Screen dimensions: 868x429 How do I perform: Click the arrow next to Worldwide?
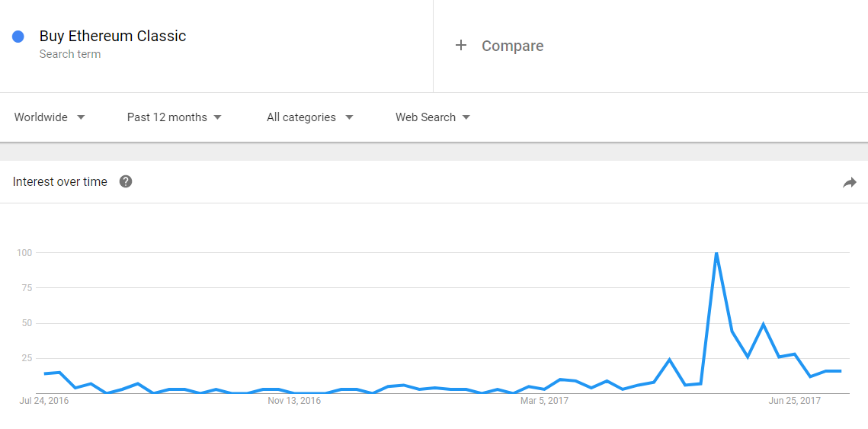click(81, 117)
